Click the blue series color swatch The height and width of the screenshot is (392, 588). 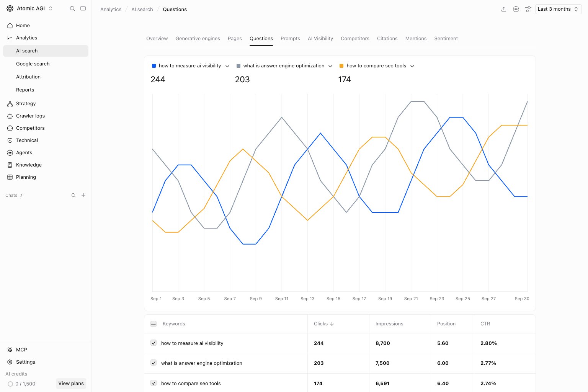pyautogui.click(x=154, y=66)
